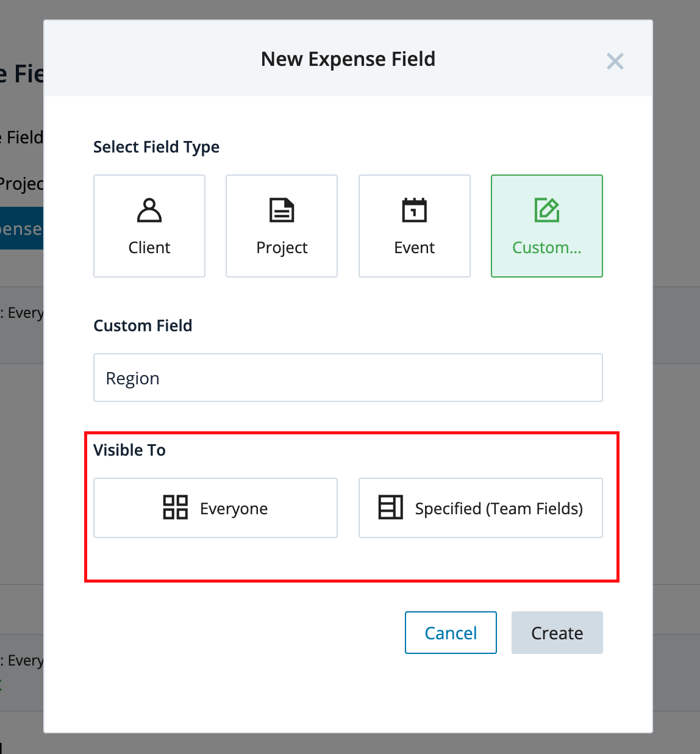Image resolution: width=700 pixels, height=754 pixels.
Task: Click the green Custom edit pencil icon
Action: (547, 210)
